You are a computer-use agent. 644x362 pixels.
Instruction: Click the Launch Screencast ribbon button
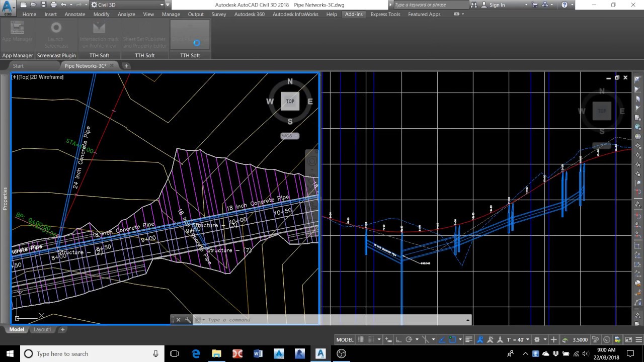(56, 35)
